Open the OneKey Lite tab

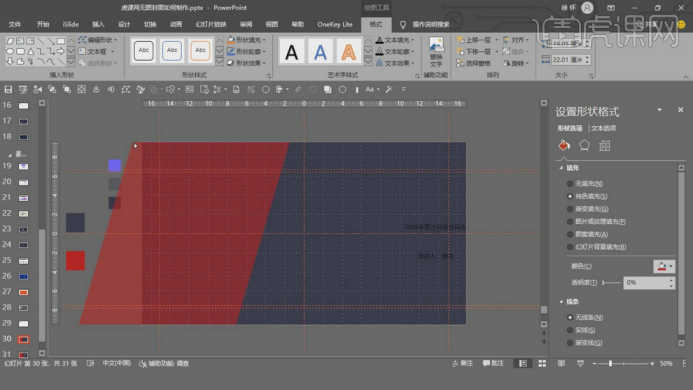pyautogui.click(x=335, y=24)
